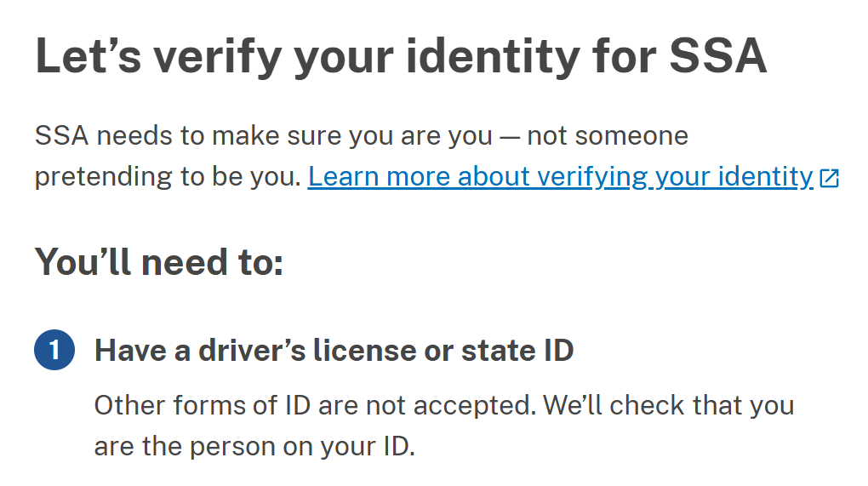Screen dimensions: 868x486
Task: Click the word identity in the main title
Action: pyautogui.click(x=493, y=56)
